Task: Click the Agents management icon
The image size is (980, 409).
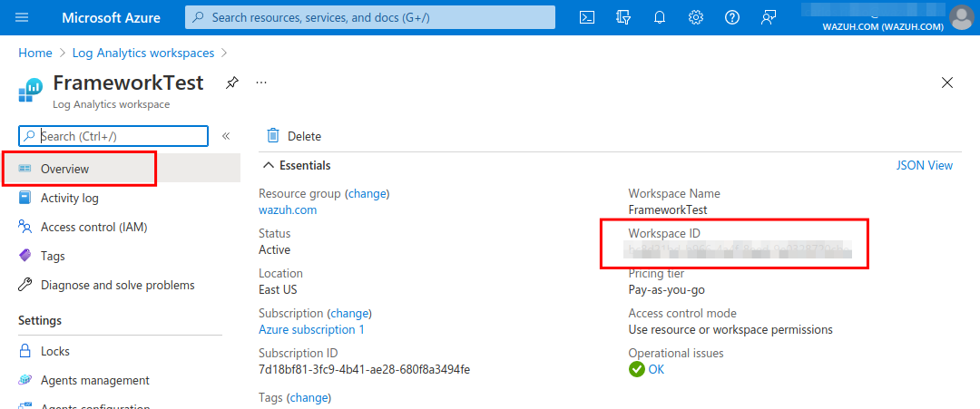Action: [24, 380]
